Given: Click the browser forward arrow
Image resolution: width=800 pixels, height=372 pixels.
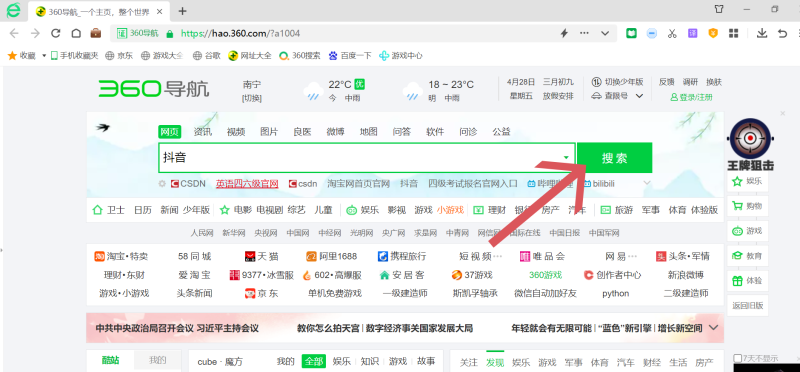Looking at the screenshot, I should 35,34.
